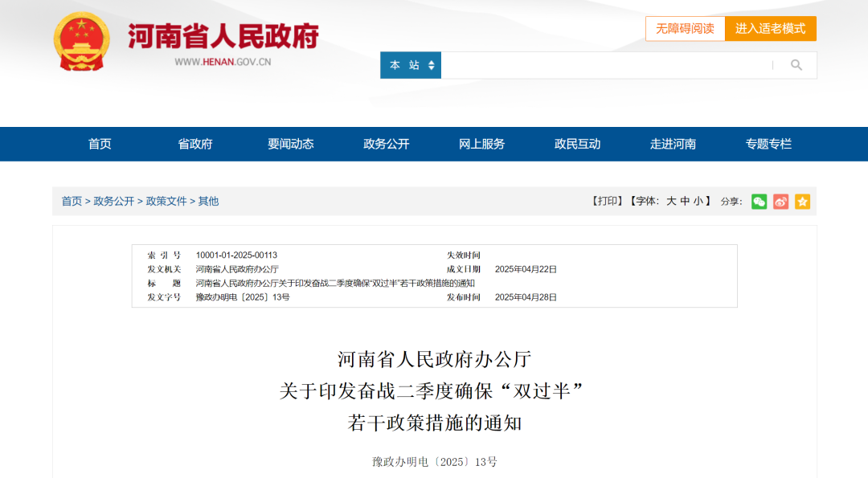Viewport: 868px width, 478px height.
Task: Open the 专题专栏 navigation item
Action: pyautogui.click(x=768, y=145)
